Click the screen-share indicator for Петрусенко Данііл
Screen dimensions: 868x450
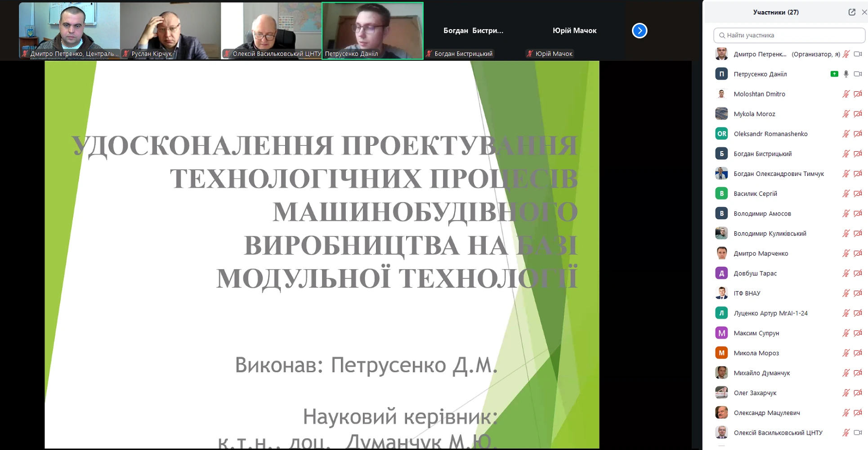pyautogui.click(x=834, y=74)
